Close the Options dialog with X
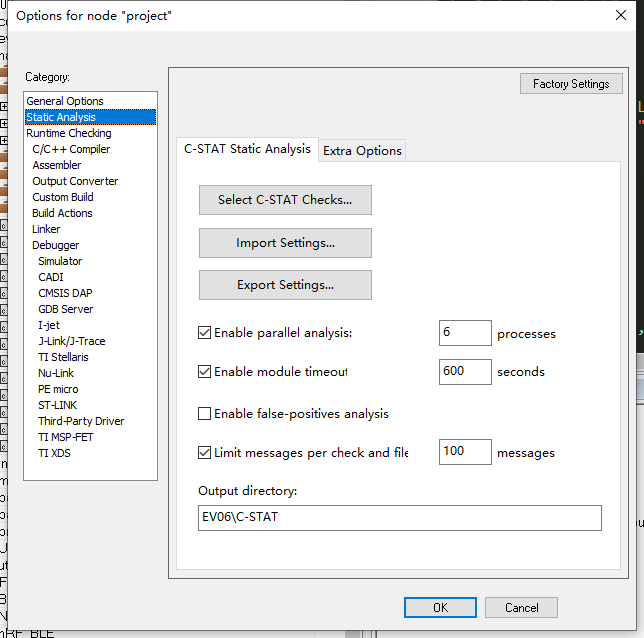Image resolution: width=644 pixels, height=638 pixels. (620, 14)
